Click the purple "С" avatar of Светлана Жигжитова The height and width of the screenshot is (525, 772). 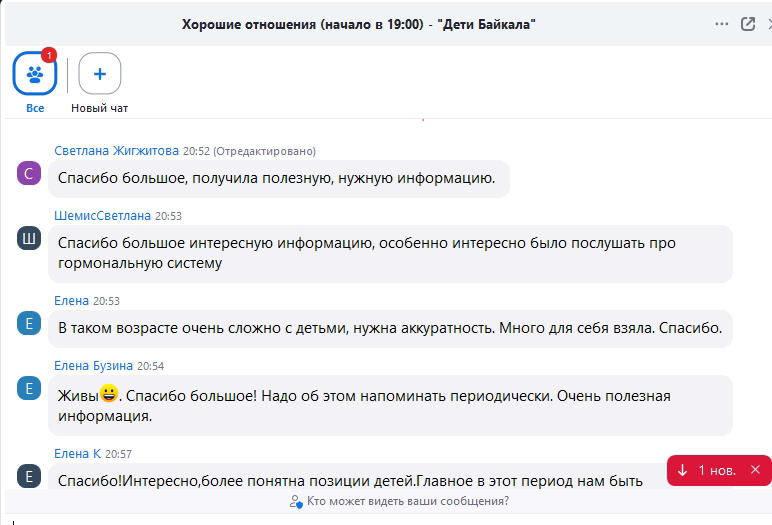(x=28, y=174)
